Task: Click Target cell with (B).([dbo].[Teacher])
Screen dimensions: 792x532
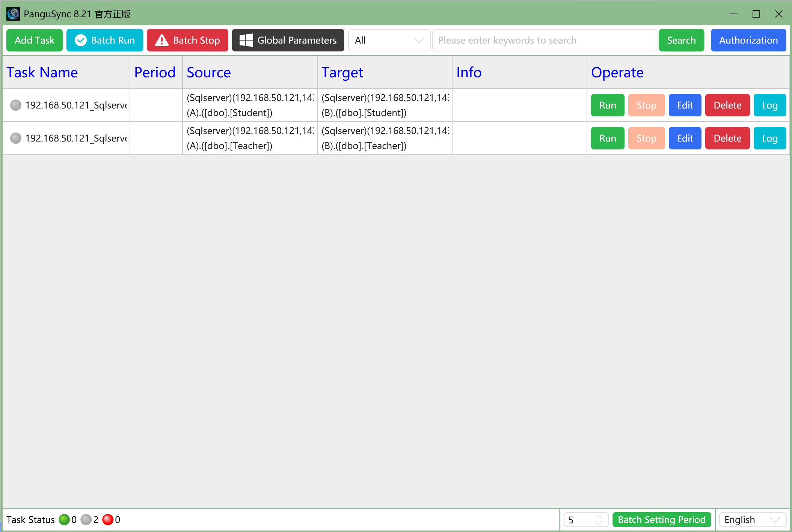Action: (385, 138)
